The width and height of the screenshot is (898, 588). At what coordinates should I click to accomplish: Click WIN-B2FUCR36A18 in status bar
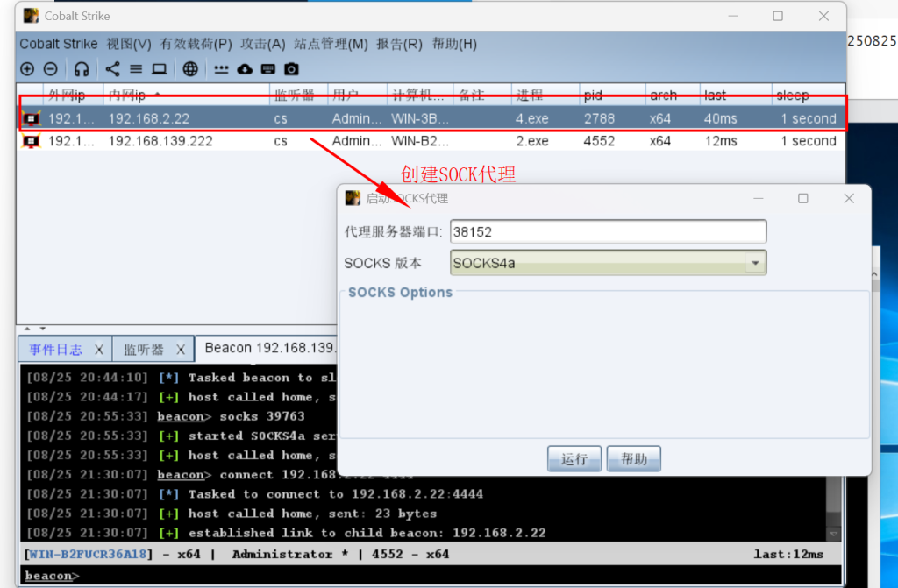pos(89,554)
